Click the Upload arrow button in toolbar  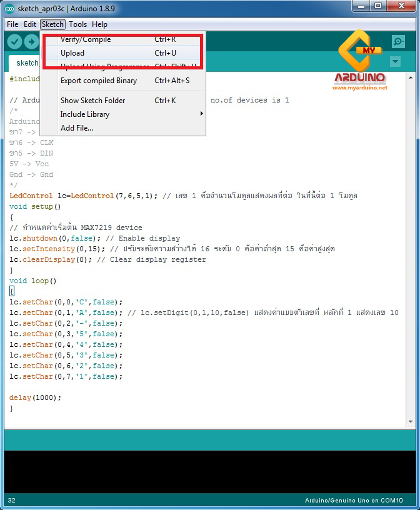(31, 41)
